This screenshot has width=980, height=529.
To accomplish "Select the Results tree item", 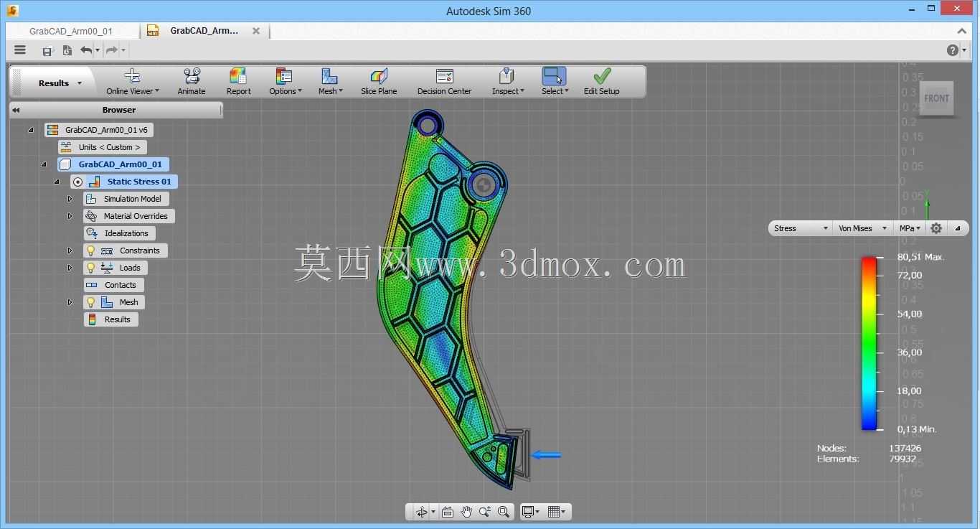I will [111, 319].
